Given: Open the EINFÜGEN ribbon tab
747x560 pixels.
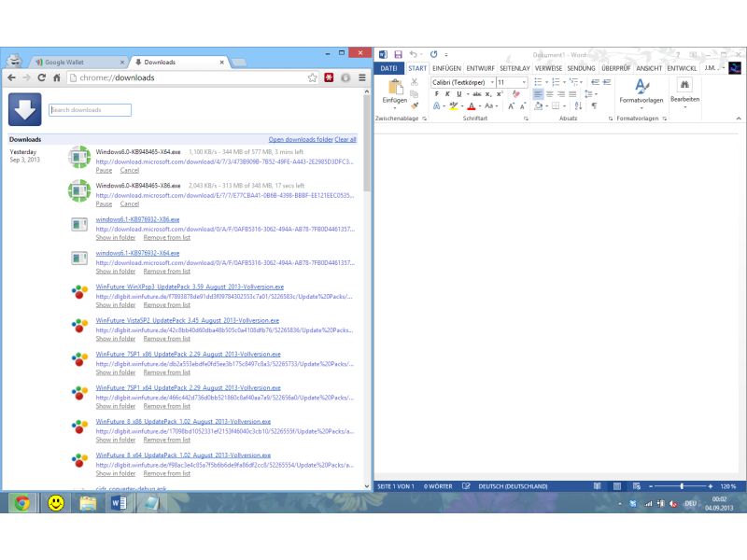Looking at the screenshot, I should click(x=446, y=68).
